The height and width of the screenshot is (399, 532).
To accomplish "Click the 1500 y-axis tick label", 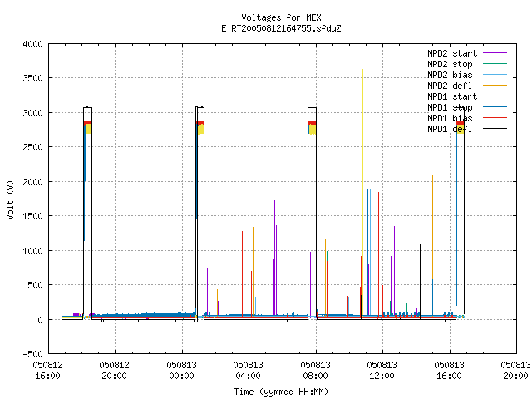I will click(33, 216).
